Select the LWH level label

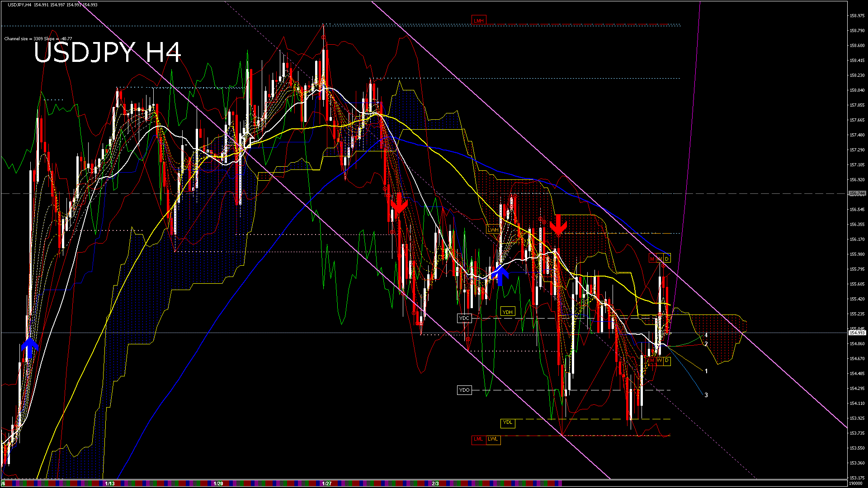(493, 230)
